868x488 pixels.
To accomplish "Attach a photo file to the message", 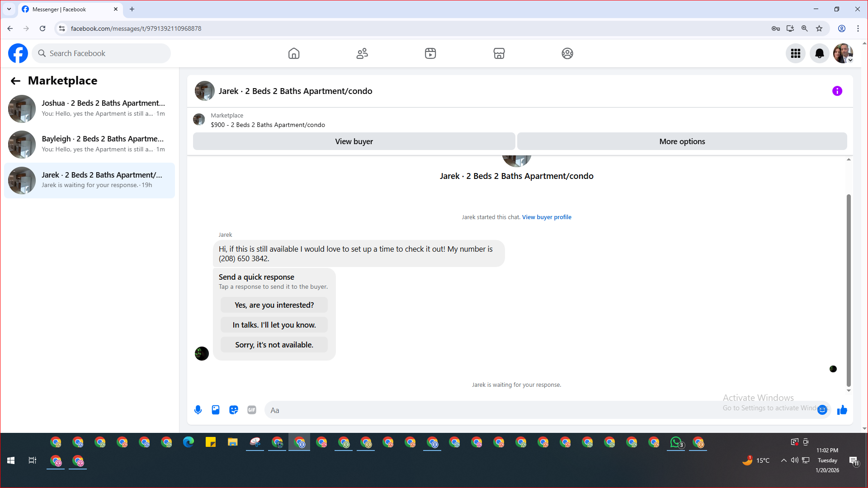I will (216, 410).
